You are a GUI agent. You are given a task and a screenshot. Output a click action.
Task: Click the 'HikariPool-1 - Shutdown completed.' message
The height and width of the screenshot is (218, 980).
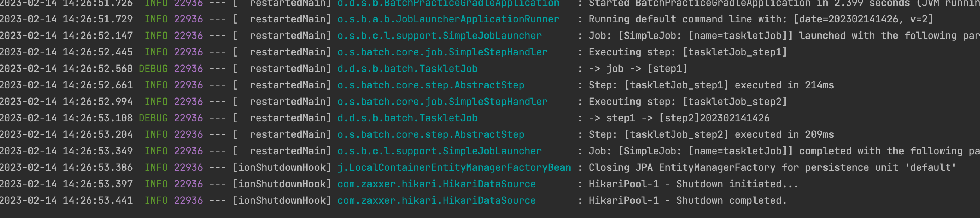click(x=688, y=200)
